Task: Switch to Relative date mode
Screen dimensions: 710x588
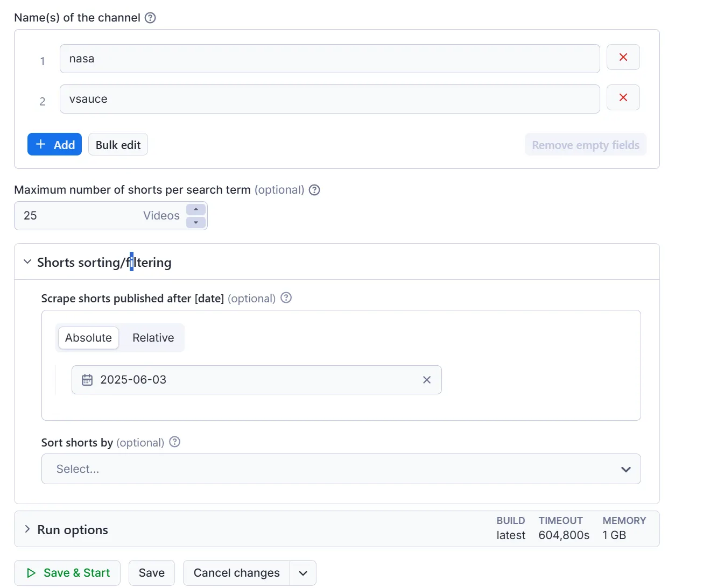Action: (x=153, y=338)
